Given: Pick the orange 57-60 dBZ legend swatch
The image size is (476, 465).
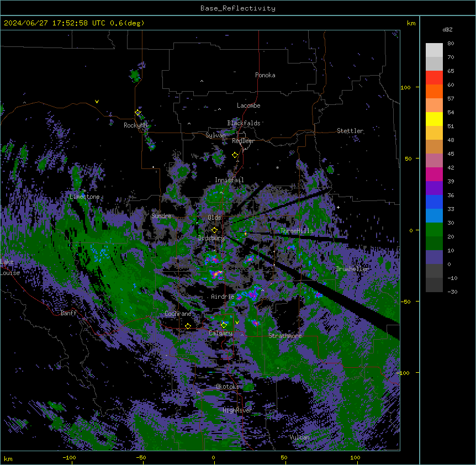Looking at the screenshot, I should tap(434, 91).
